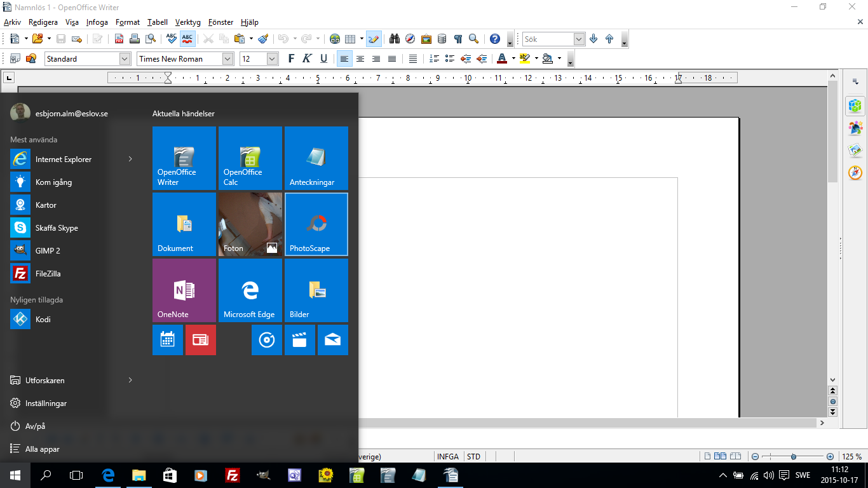Toggle numbered list formatting
This screenshot has width=868, height=488.
[434, 58]
